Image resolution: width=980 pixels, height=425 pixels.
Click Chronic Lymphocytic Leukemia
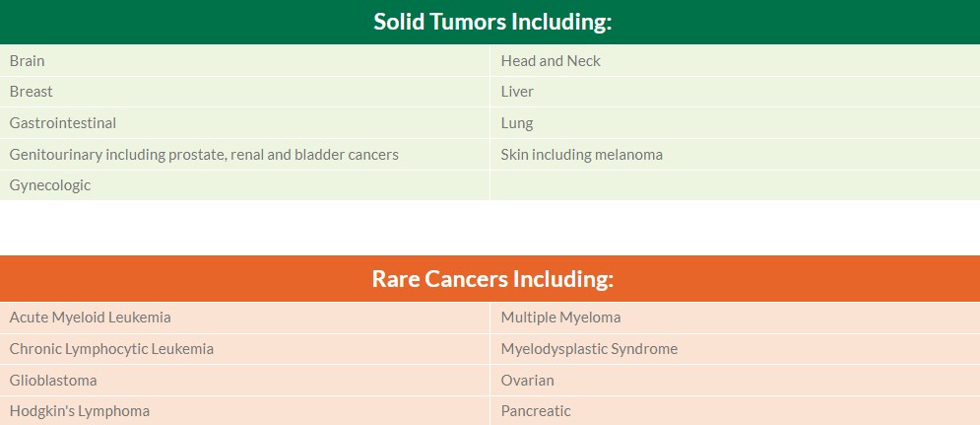coord(111,349)
